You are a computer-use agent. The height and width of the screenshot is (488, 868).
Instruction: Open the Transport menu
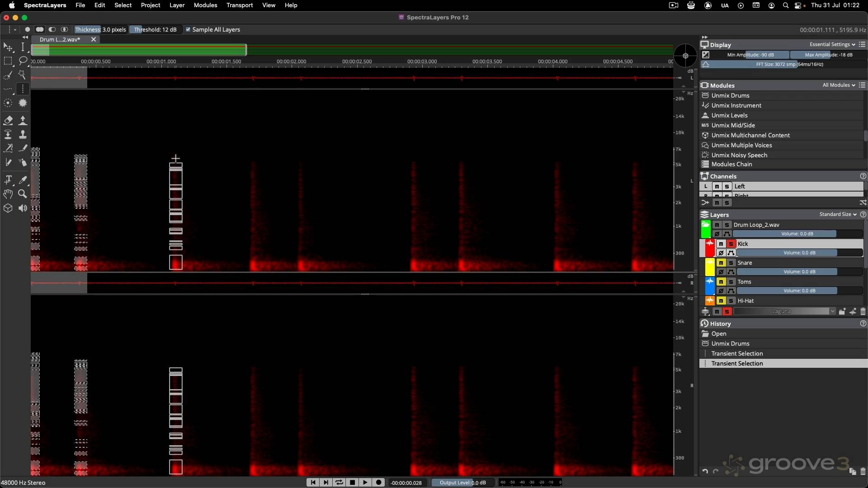(239, 5)
